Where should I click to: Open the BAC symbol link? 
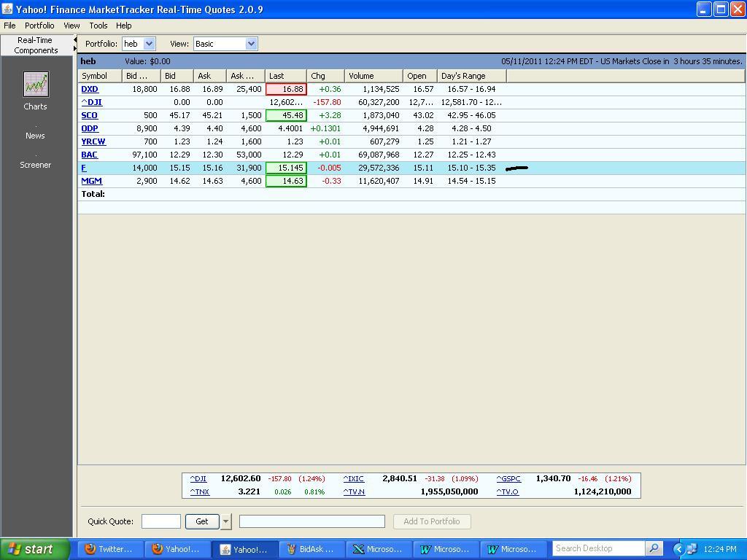(x=89, y=155)
